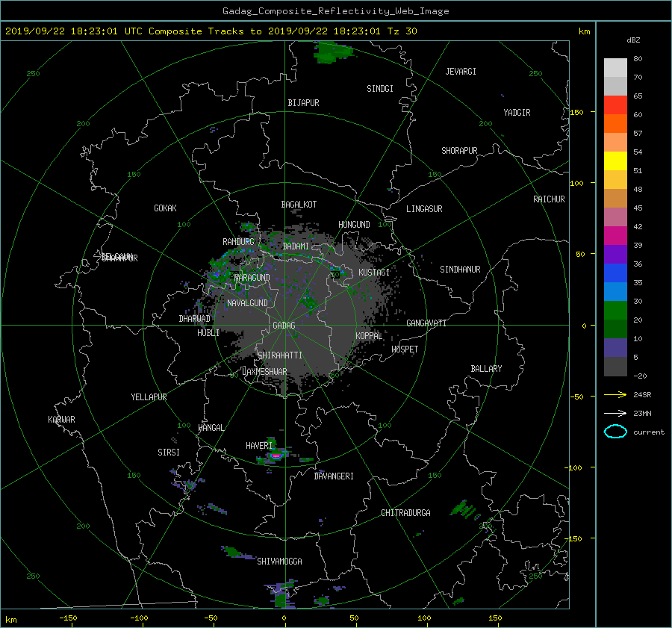Click the RAMDURG city label

(x=238, y=242)
